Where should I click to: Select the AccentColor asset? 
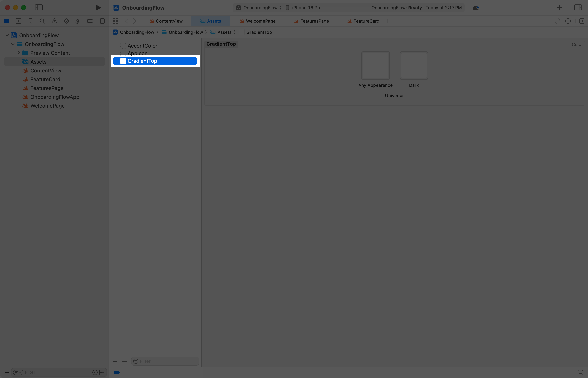tap(143, 46)
